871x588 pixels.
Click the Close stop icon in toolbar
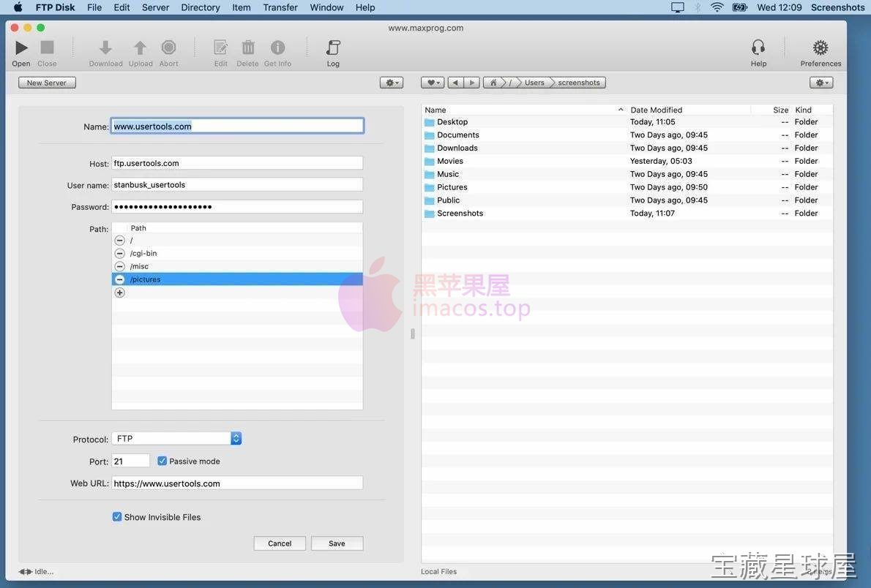[x=48, y=48]
